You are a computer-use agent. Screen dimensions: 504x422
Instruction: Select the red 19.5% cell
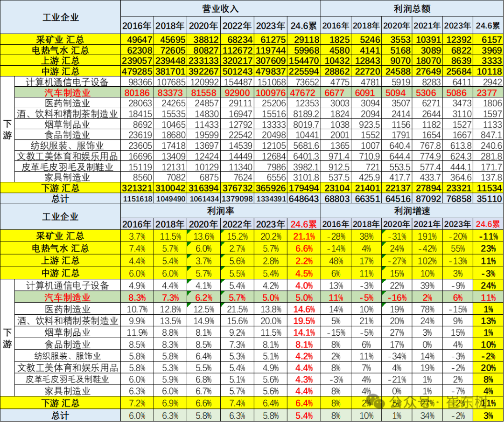[304, 321]
